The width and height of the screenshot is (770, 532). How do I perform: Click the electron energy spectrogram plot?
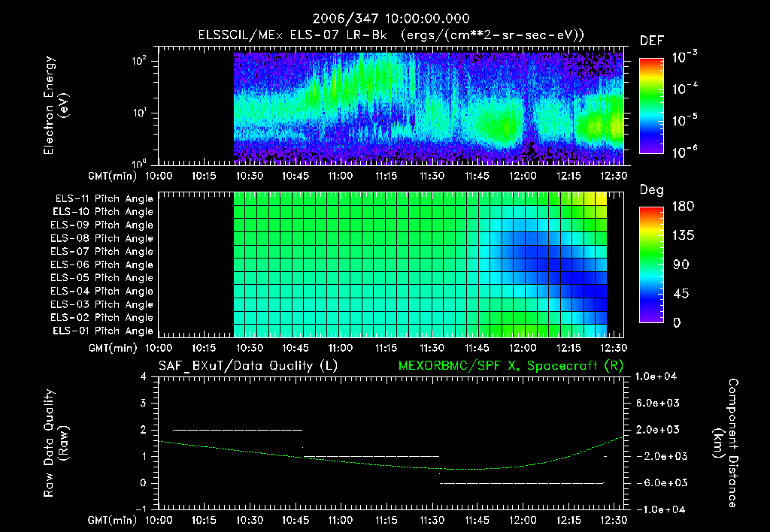429,108
